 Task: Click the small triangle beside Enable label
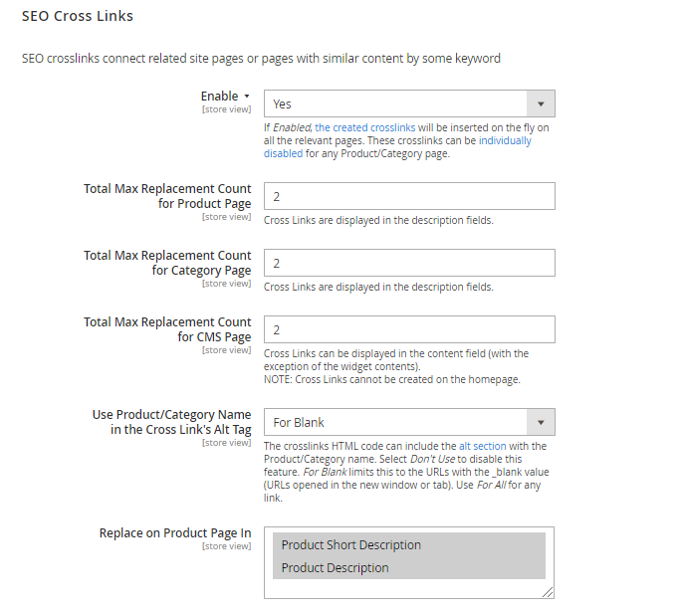coord(246,97)
